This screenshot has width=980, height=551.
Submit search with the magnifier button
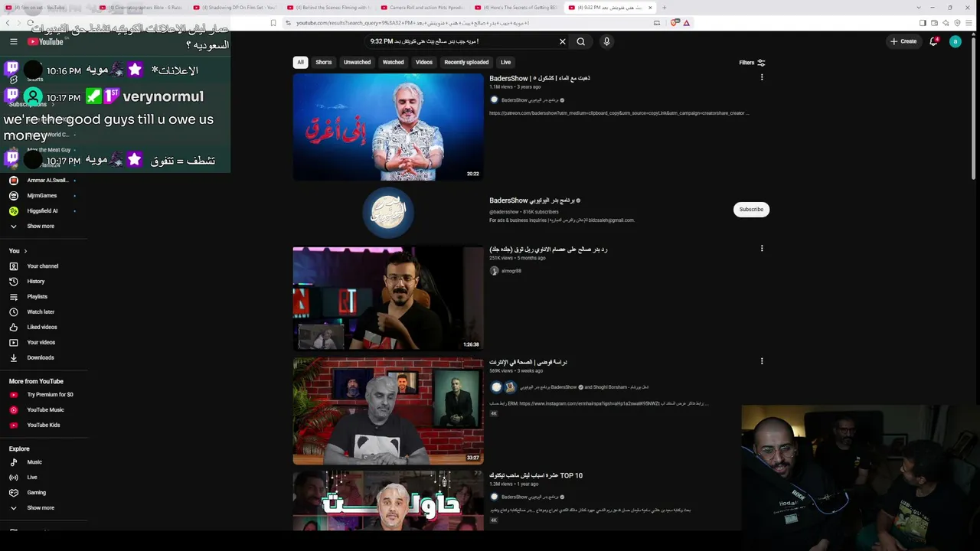pos(581,41)
